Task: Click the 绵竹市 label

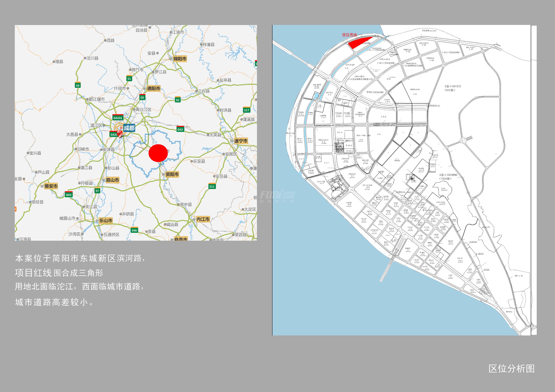Action: [x=137, y=70]
